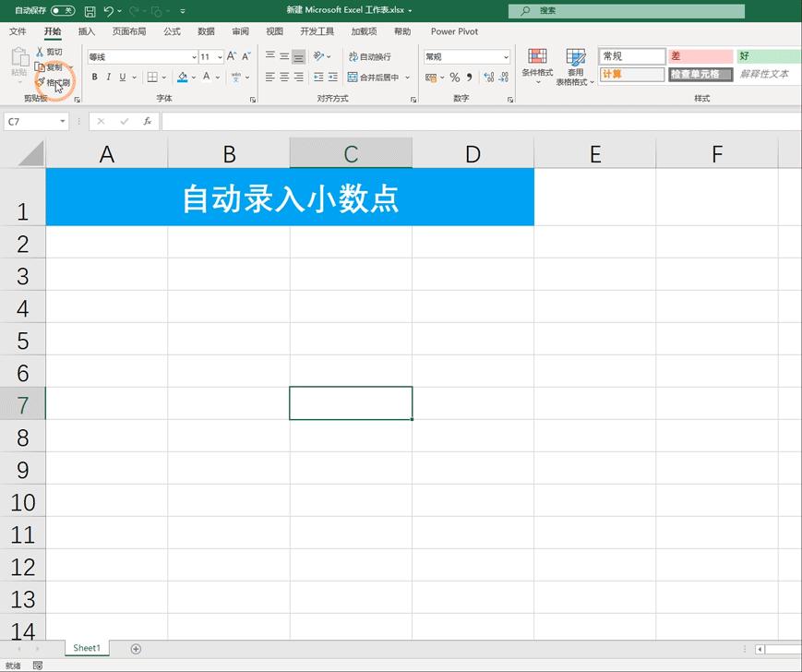
Task: Apply Bold formatting with the B icon
Action: click(95, 77)
